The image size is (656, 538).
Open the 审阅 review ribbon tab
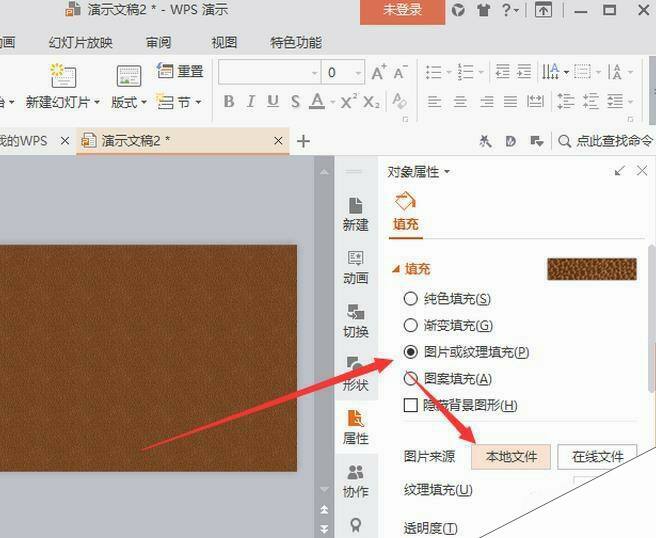click(157, 43)
